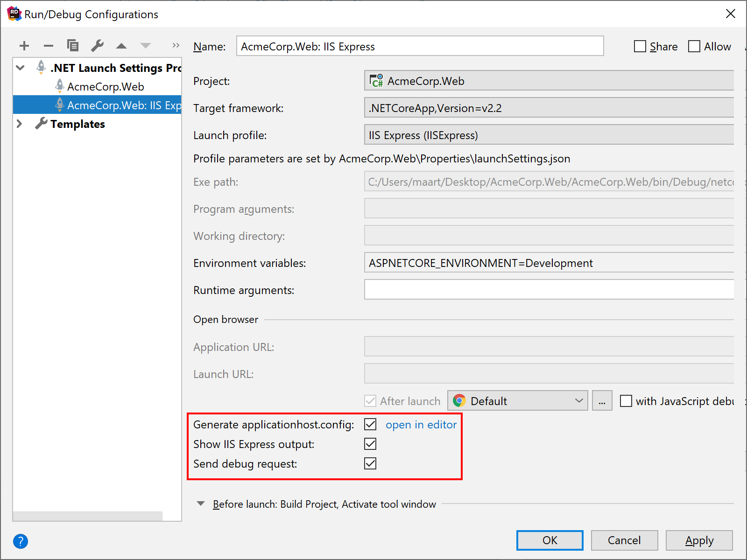Image resolution: width=747 pixels, height=560 pixels.
Task: Add a new configuration with the plus icon
Action: (x=24, y=46)
